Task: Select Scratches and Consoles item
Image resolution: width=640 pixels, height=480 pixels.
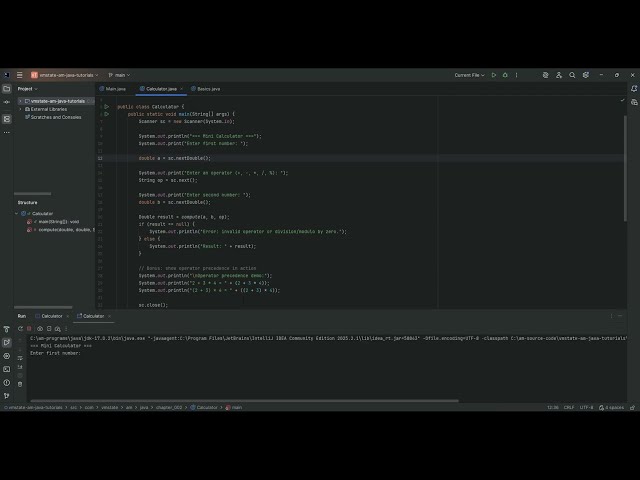Action: point(53,117)
